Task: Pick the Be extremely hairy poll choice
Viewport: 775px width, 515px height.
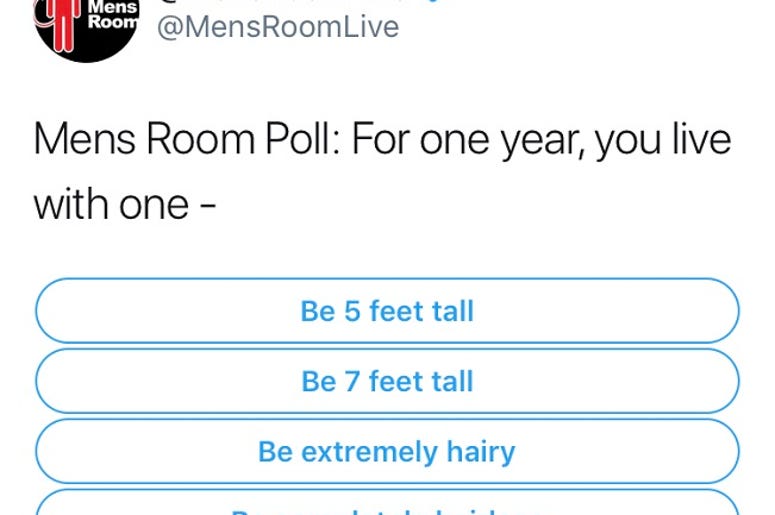Action: (x=388, y=451)
